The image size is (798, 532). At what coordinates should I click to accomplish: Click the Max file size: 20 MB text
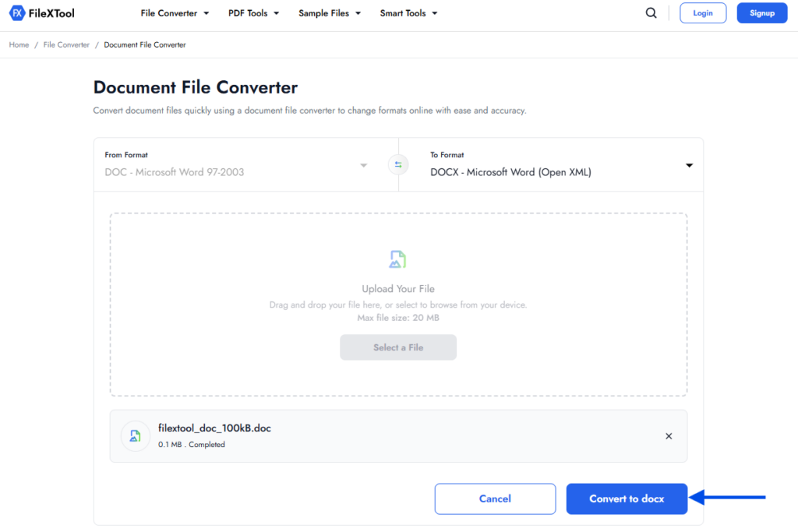point(398,318)
